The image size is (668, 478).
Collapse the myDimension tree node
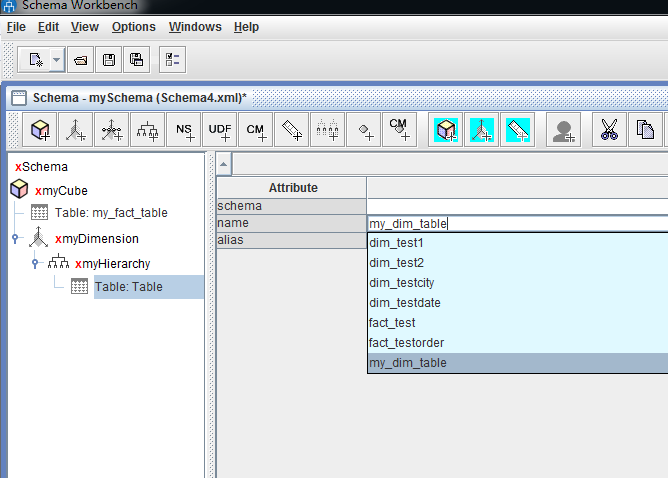pyautogui.click(x=15, y=239)
